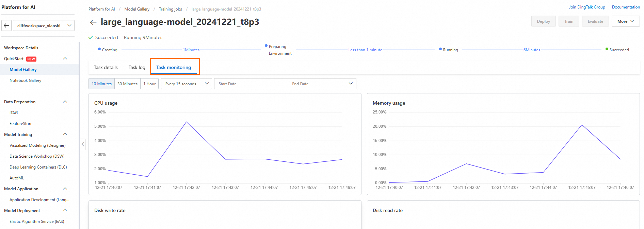Click the Memory usage peak at 17:45:07
644x229 pixels.
582,125
